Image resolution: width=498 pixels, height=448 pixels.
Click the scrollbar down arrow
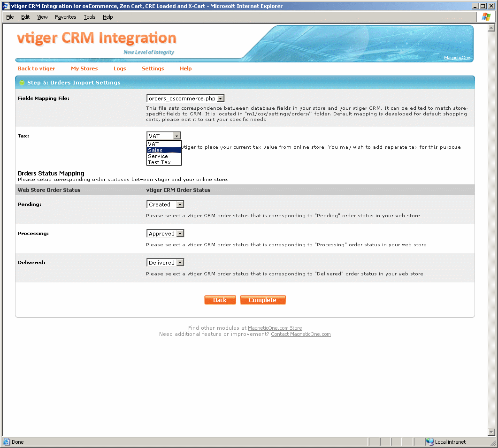coord(491,432)
